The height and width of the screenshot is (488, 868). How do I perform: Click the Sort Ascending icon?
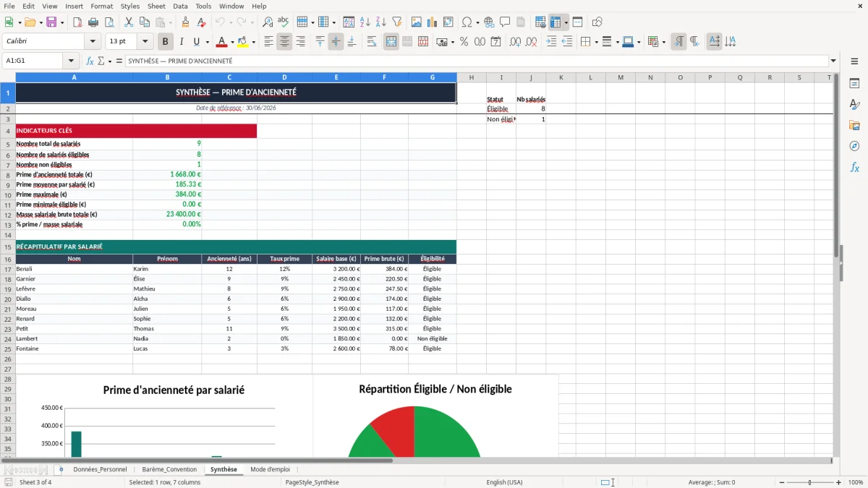(x=365, y=22)
